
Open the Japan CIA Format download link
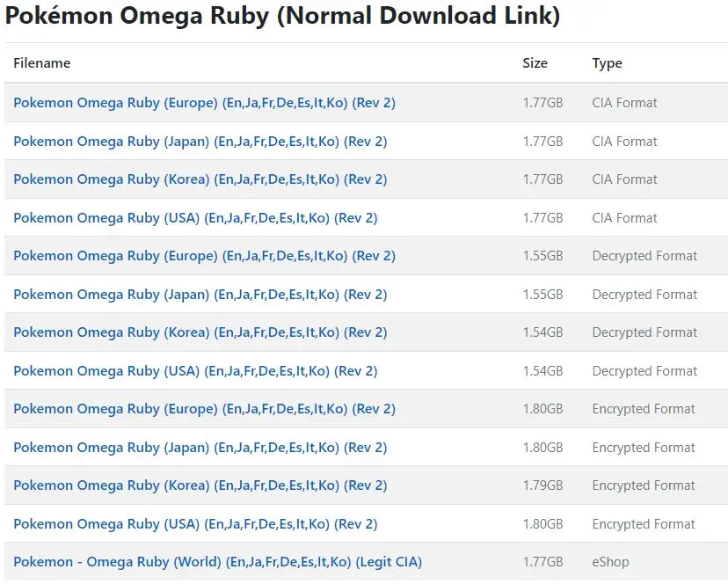[x=200, y=142]
